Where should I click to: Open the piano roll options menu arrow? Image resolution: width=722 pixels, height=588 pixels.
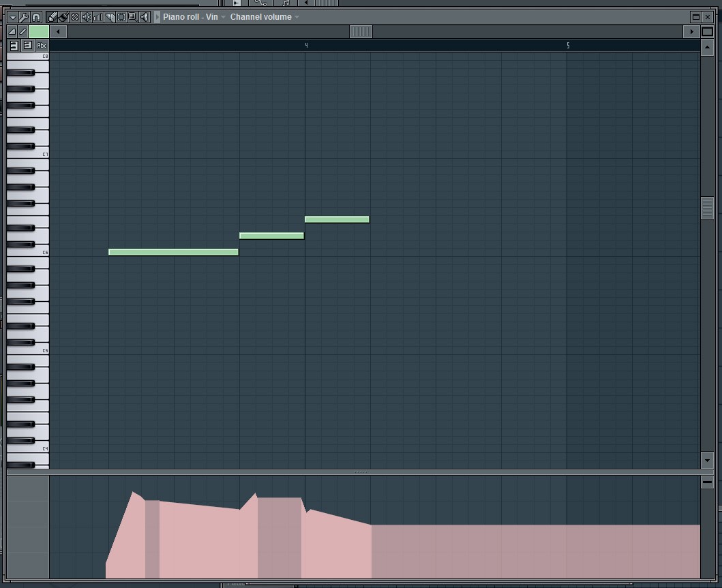(x=12, y=17)
